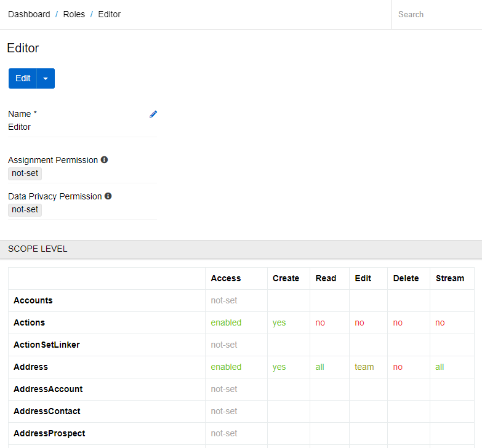
Task: Click Address delete value no
Action: 398,367
